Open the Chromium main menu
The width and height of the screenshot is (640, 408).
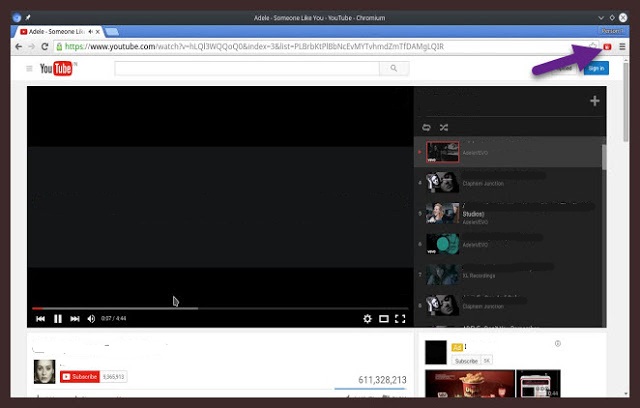tap(622, 46)
